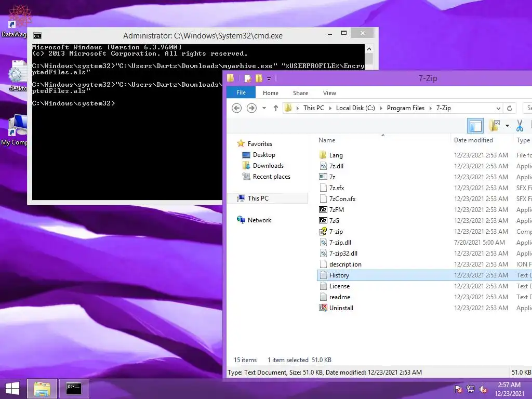Viewport: 532px width, 399px height.
Task: Switch to cmd from the taskbar
Action: pos(74,389)
